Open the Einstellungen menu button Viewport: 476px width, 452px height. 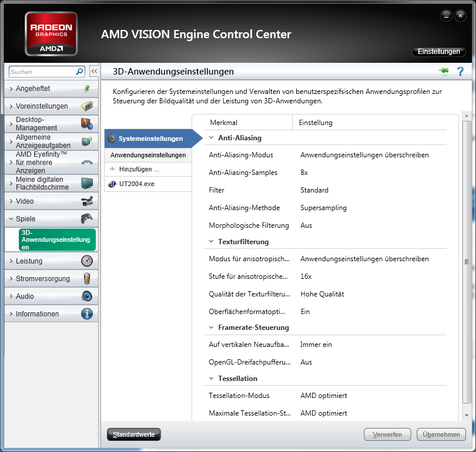tap(438, 52)
